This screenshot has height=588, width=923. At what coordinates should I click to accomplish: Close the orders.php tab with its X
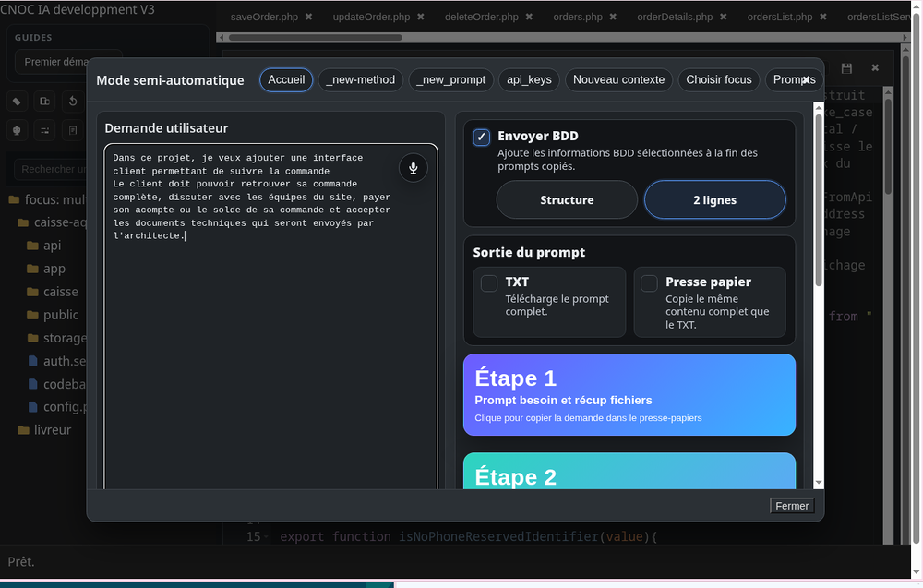[613, 17]
